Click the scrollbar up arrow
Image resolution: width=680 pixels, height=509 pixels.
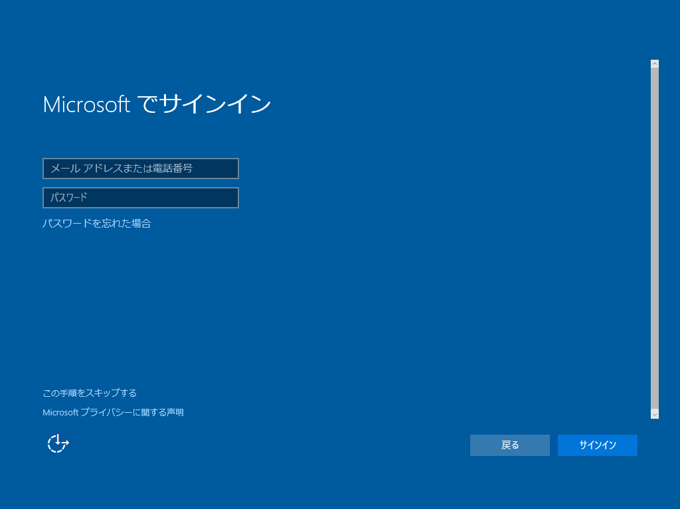(654, 64)
